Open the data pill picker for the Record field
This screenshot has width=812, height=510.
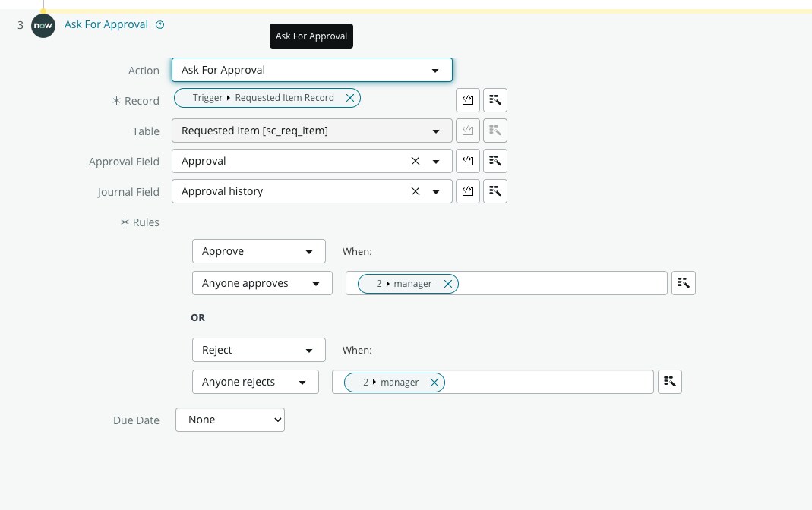pyautogui.click(x=494, y=99)
